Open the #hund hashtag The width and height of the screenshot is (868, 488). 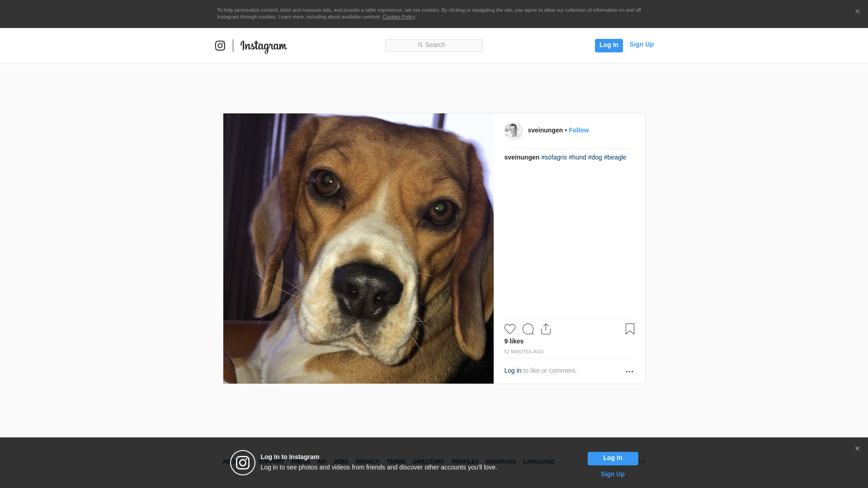coord(577,157)
